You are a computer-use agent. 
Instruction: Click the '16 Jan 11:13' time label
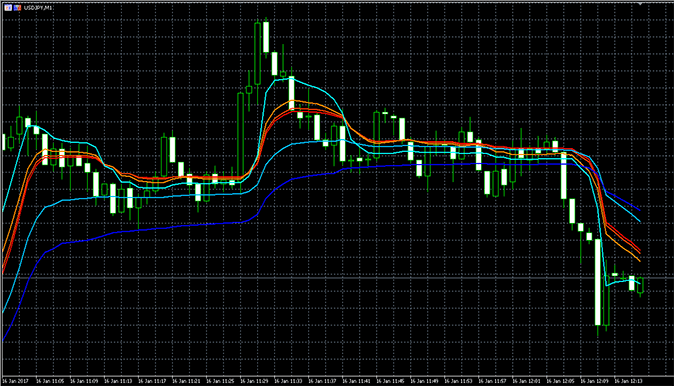[118, 381]
